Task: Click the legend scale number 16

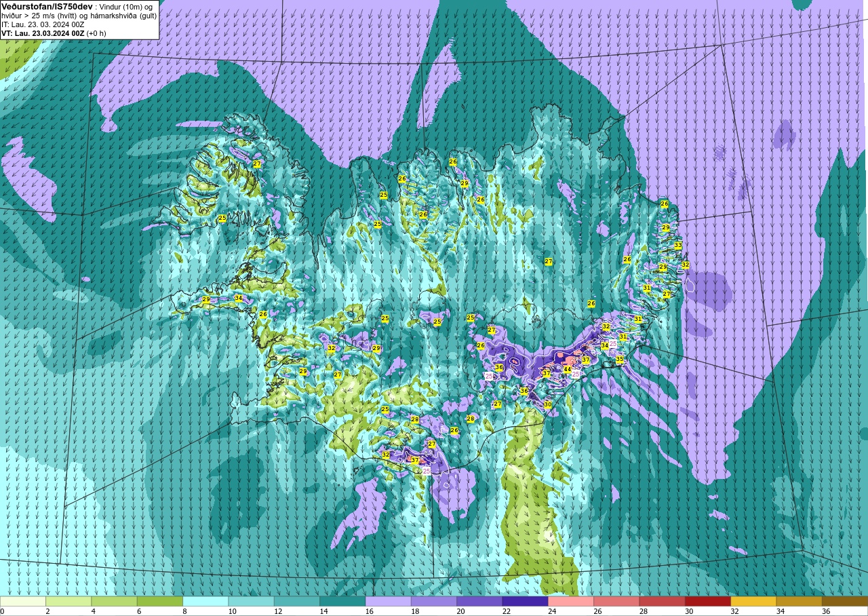Action: pos(368,611)
